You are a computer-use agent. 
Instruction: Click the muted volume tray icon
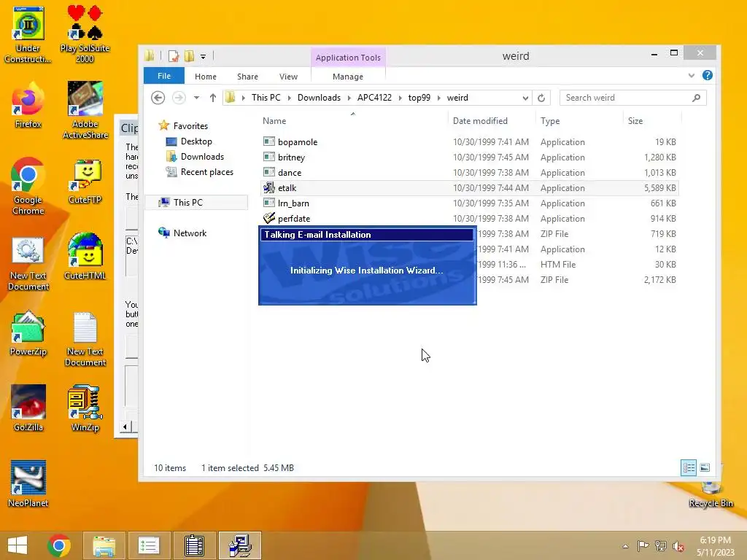pyautogui.click(x=678, y=546)
